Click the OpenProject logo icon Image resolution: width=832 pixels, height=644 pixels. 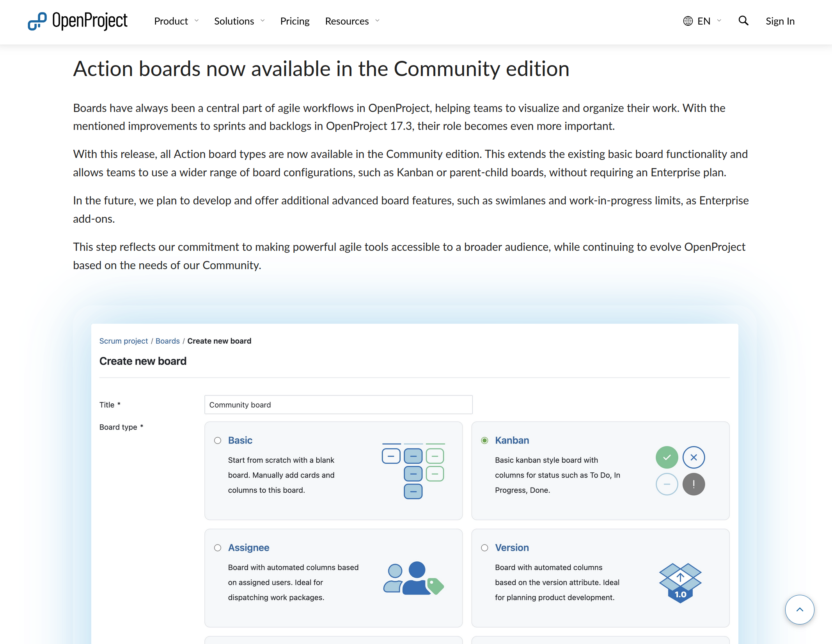pyautogui.click(x=37, y=21)
